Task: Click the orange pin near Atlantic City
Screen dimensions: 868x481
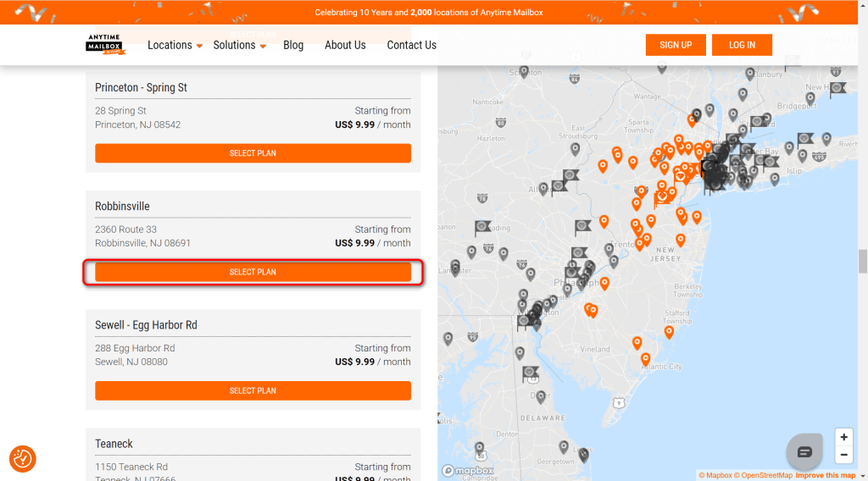Action: (645, 359)
